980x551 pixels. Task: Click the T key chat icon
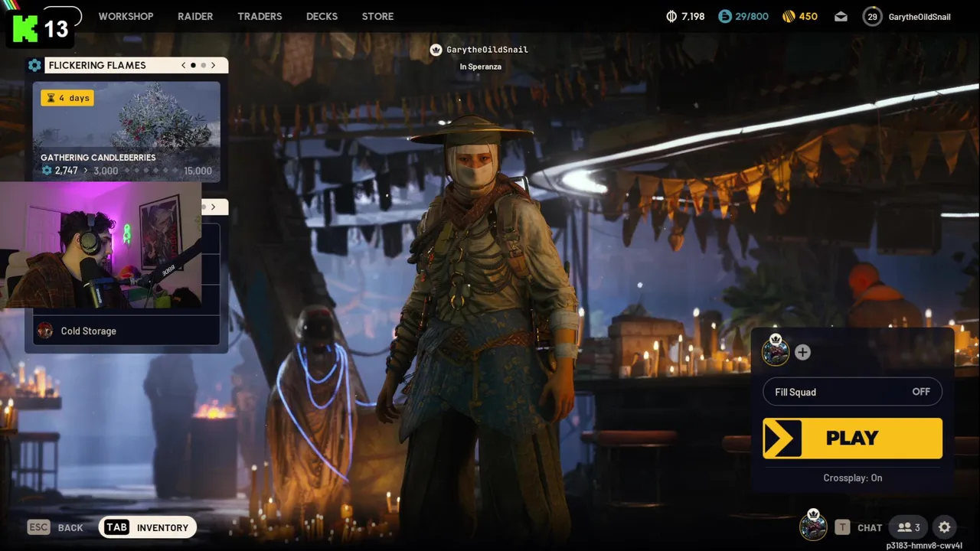pyautogui.click(x=842, y=527)
